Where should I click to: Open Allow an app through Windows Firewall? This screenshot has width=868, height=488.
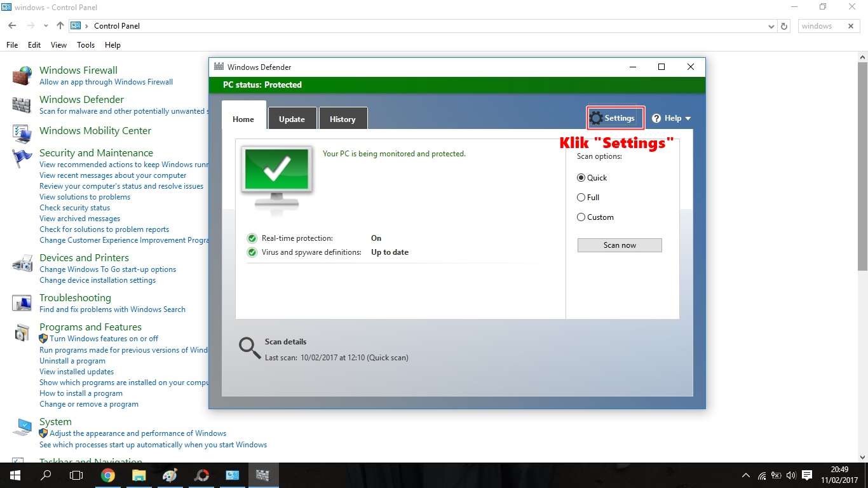click(106, 82)
